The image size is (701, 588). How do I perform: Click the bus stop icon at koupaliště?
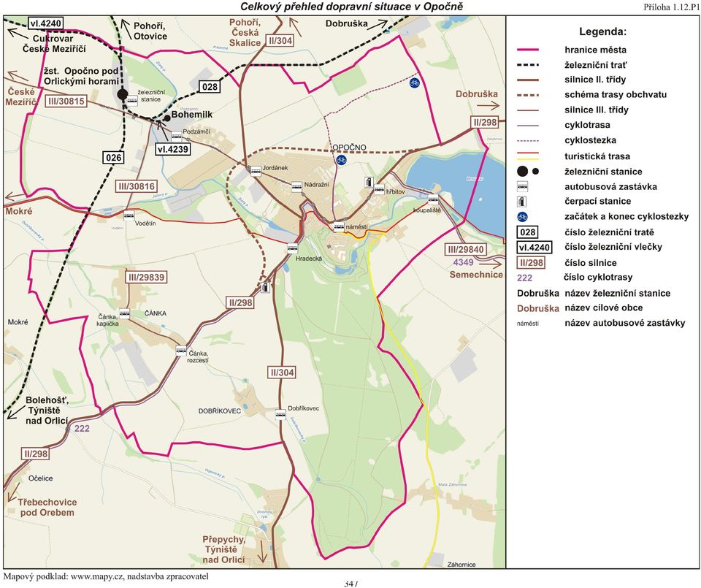tap(433, 199)
